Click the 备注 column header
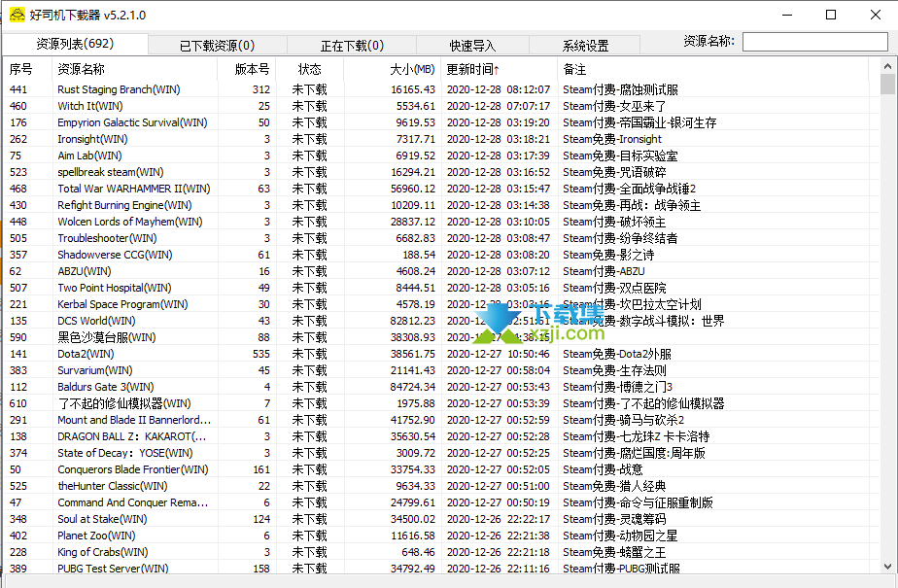The width and height of the screenshot is (898, 588). (x=713, y=69)
